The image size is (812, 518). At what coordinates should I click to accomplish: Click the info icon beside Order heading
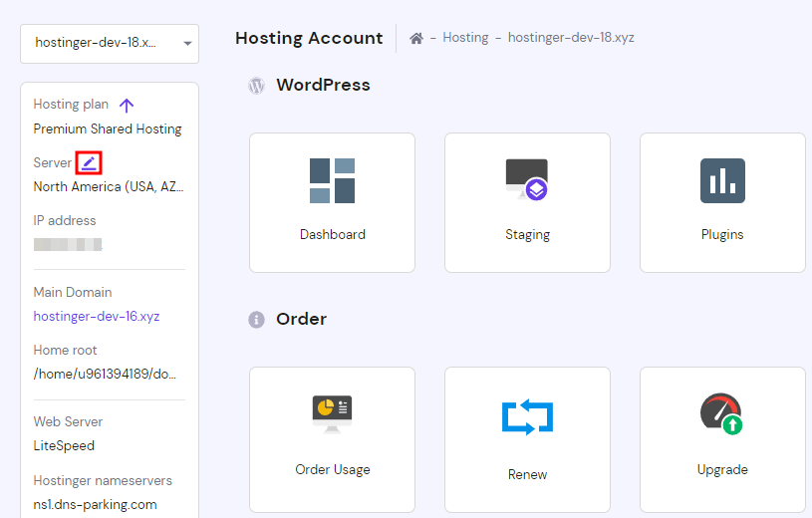point(256,320)
